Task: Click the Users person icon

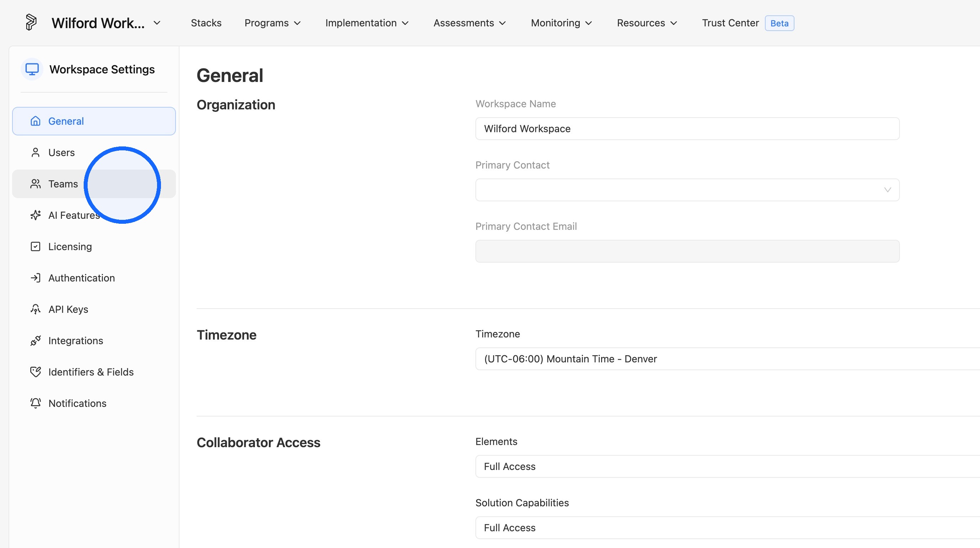Action: tap(35, 152)
